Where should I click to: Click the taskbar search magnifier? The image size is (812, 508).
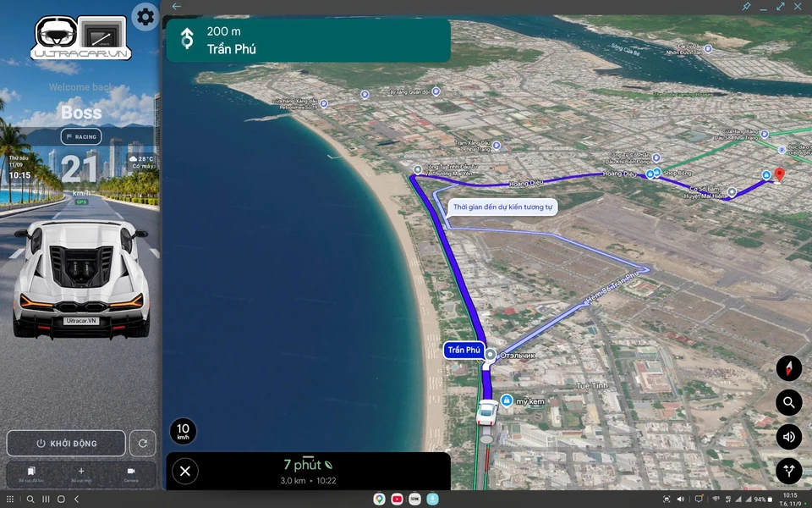[30, 500]
